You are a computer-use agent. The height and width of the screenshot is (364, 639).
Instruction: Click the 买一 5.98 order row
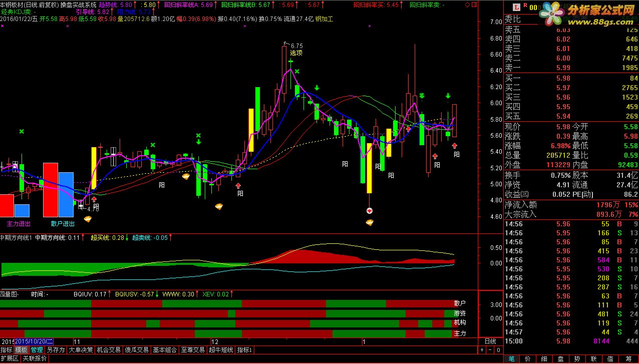(x=571, y=78)
